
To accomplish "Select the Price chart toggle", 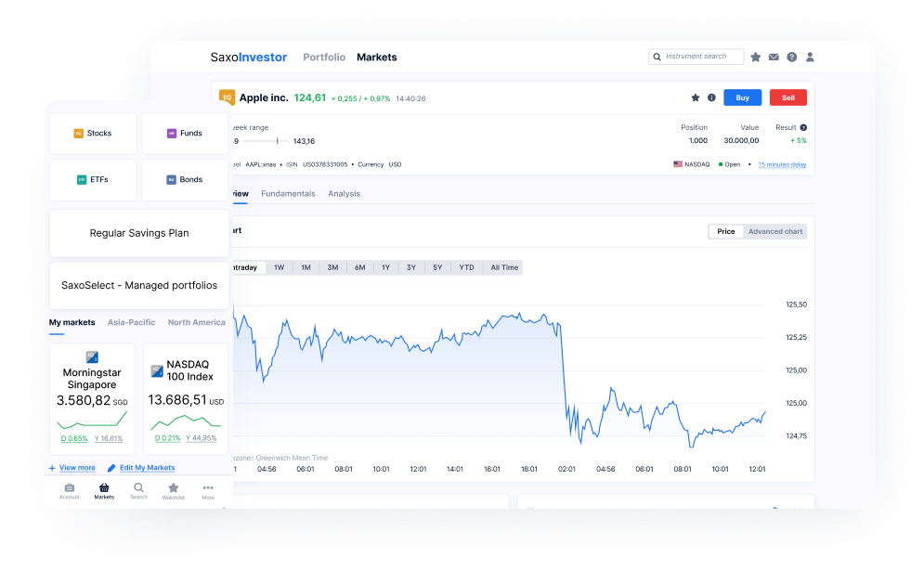I will pyautogui.click(x=726, y=231).
